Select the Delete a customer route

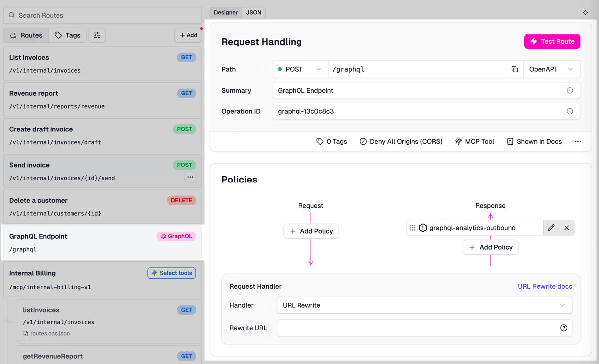coord(103,207)
